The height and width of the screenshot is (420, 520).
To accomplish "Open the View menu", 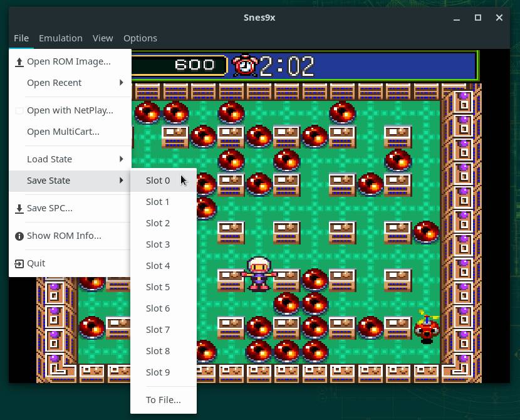I will [103, 38].
